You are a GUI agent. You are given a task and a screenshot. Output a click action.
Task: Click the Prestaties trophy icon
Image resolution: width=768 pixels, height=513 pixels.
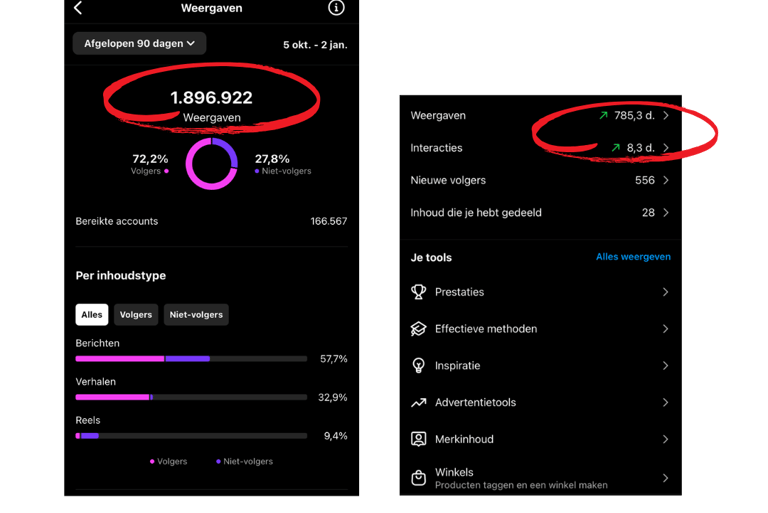pyautogui.click(x=419, y=292)
